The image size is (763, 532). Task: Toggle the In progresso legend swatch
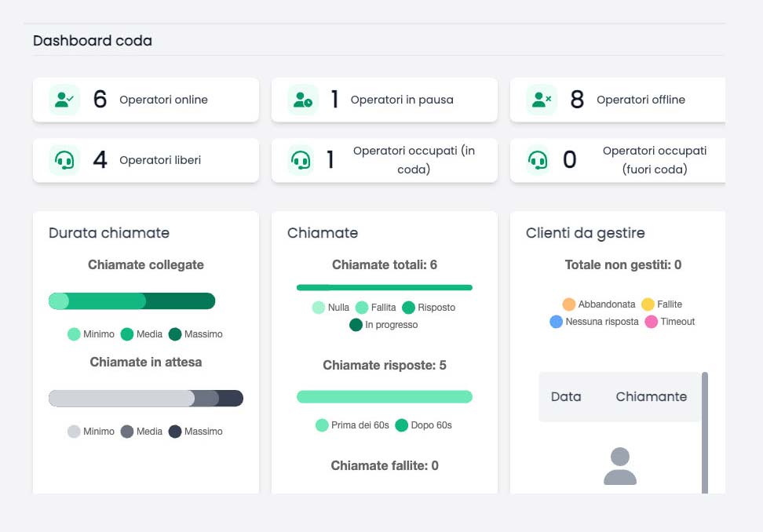click(356, 324)
